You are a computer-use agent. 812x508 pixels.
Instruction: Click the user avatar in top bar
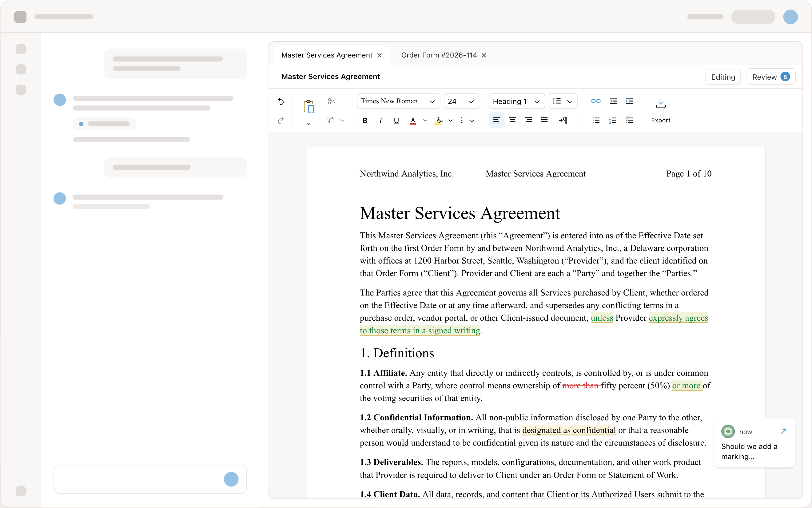point(790,17)
